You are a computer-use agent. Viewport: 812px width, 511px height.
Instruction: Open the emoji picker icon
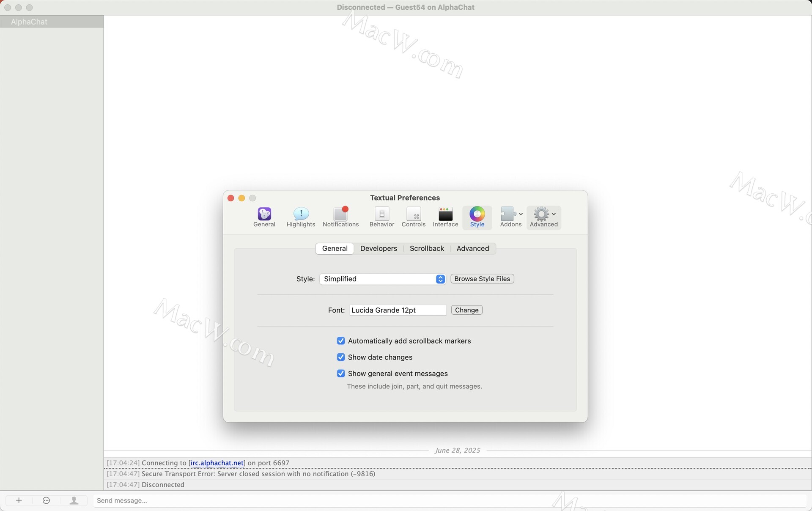point(47,500)
